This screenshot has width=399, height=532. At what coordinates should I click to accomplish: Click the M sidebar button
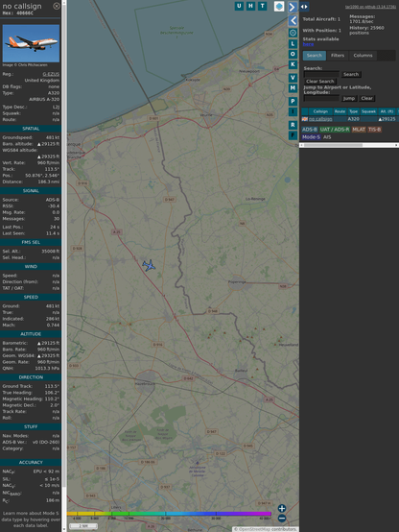tap(293, 88)
